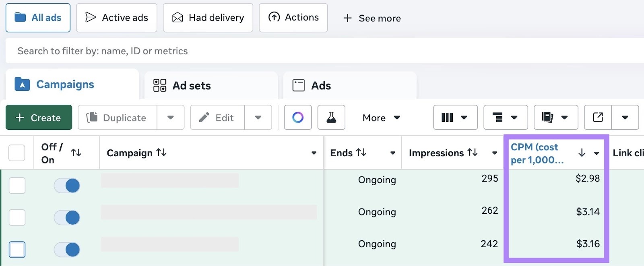Open the Duplicate dropdown arrow
This screenshot has width=644, height=266.
point(171,117)
